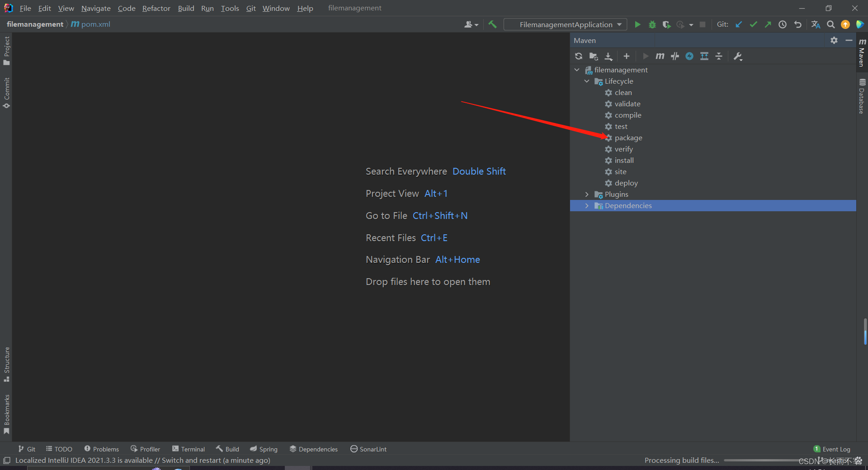Viewport: 868px width, 470px height.
Task: Open the Tools menu
Action: [x=230, y=8]
